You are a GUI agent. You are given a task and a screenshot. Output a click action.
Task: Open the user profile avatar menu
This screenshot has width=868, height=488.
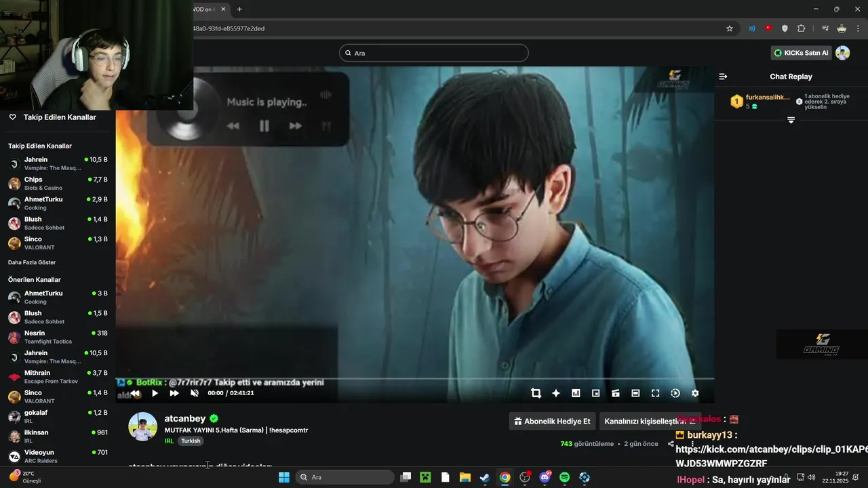[x=842, y=53]
